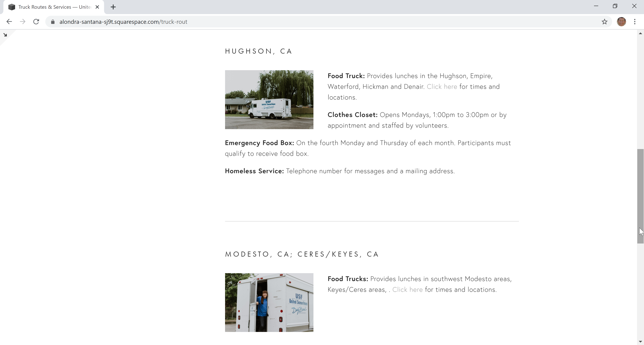View site security lock info

click(53, 22)
